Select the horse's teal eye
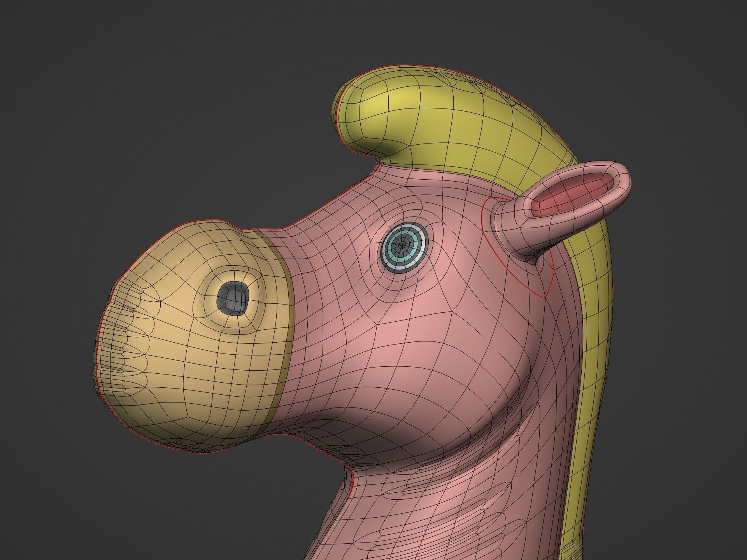 point(404,247)
